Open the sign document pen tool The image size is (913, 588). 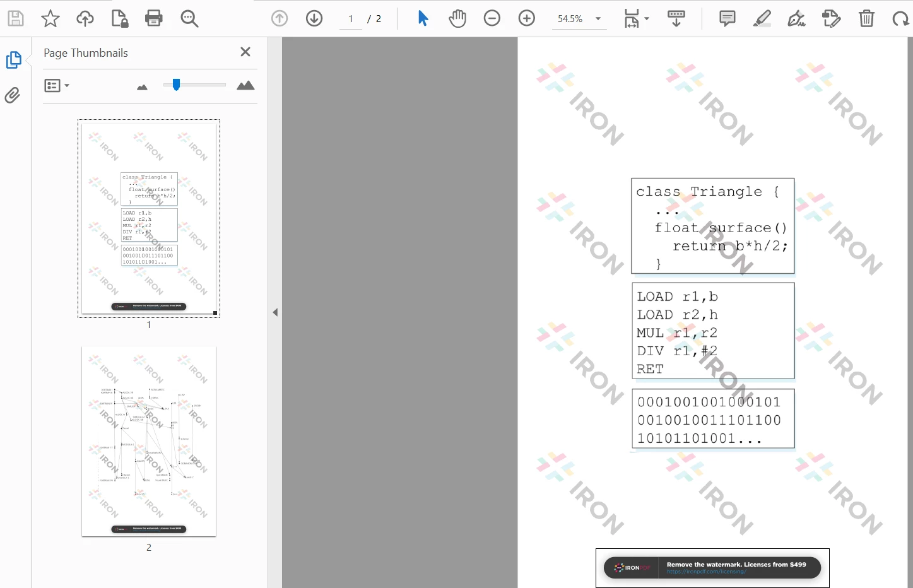pyautogui.click(x=797, y=18)
